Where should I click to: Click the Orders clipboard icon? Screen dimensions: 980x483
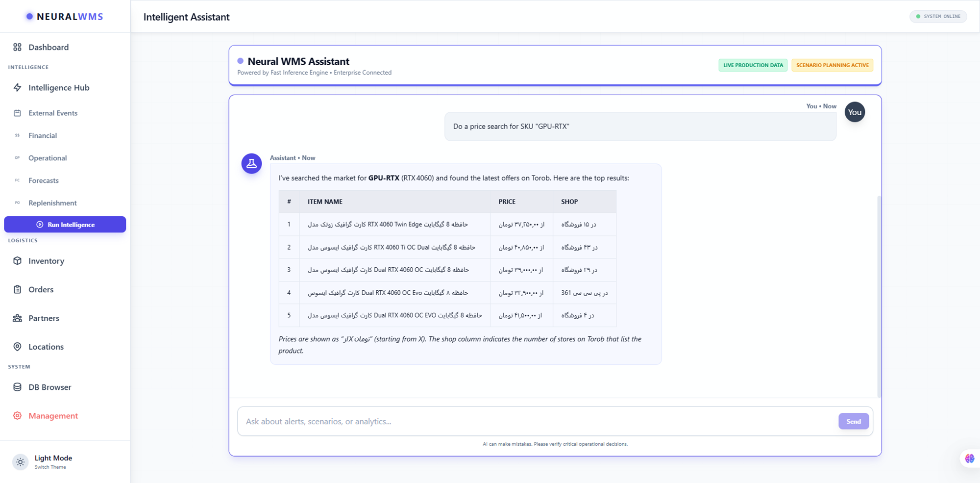point(18,289)
